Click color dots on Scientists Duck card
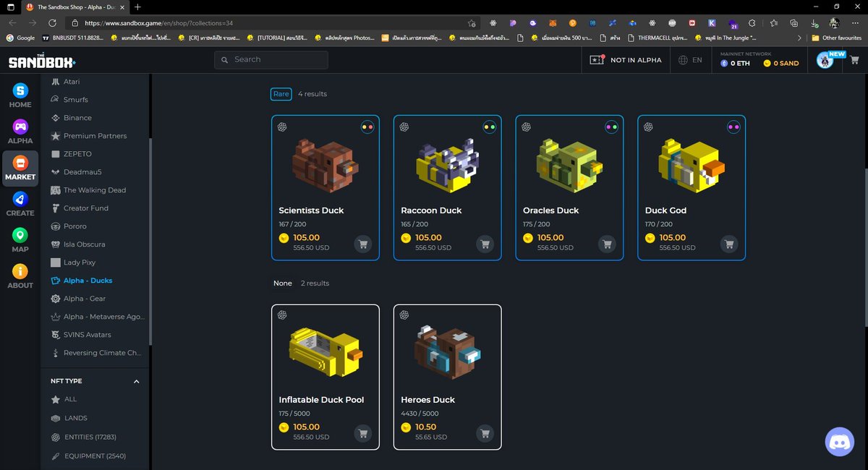868x470 pixels. click(x=367, y=127)
